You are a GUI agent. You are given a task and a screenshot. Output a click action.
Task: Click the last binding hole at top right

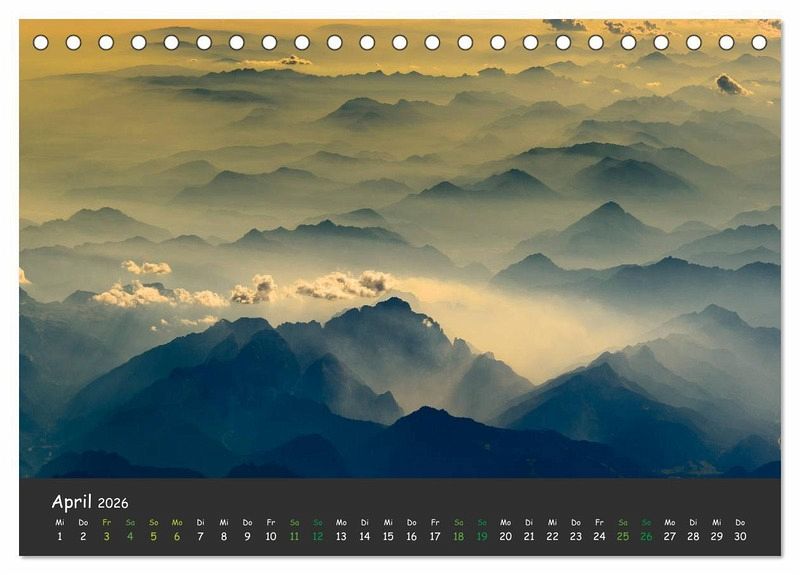[759, 42]
